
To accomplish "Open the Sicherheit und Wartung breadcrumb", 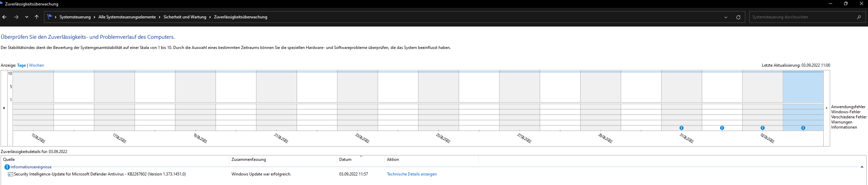I will (x=185, y=17).
